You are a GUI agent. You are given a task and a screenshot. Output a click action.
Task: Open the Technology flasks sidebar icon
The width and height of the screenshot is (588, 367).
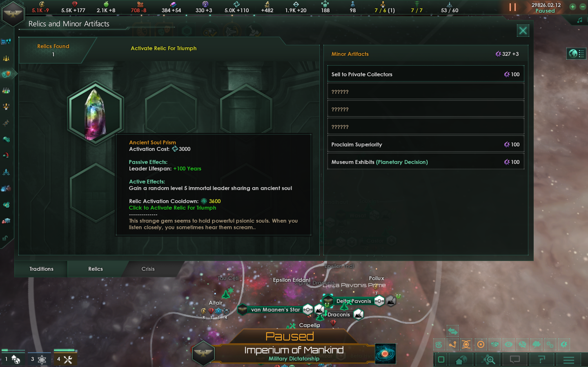click(6, 91)
